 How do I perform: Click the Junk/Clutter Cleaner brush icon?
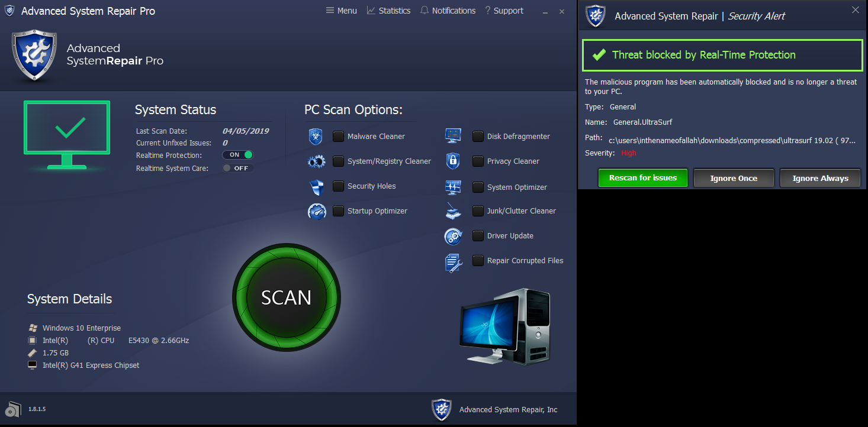(453, 211)
